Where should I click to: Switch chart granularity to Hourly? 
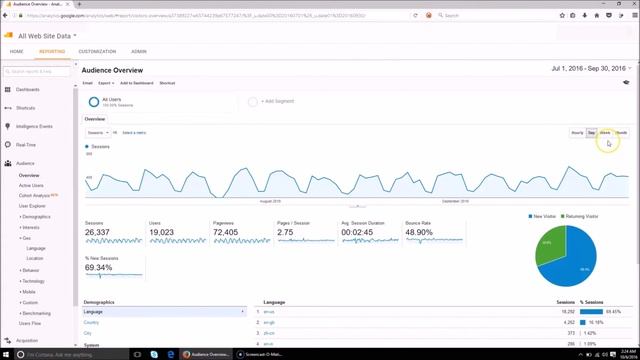(x=577, y=133)
